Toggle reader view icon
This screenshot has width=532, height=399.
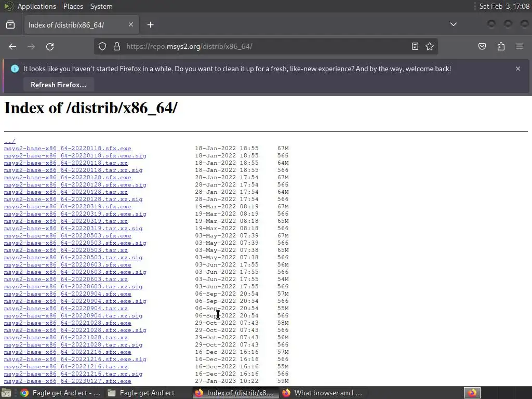415,46
